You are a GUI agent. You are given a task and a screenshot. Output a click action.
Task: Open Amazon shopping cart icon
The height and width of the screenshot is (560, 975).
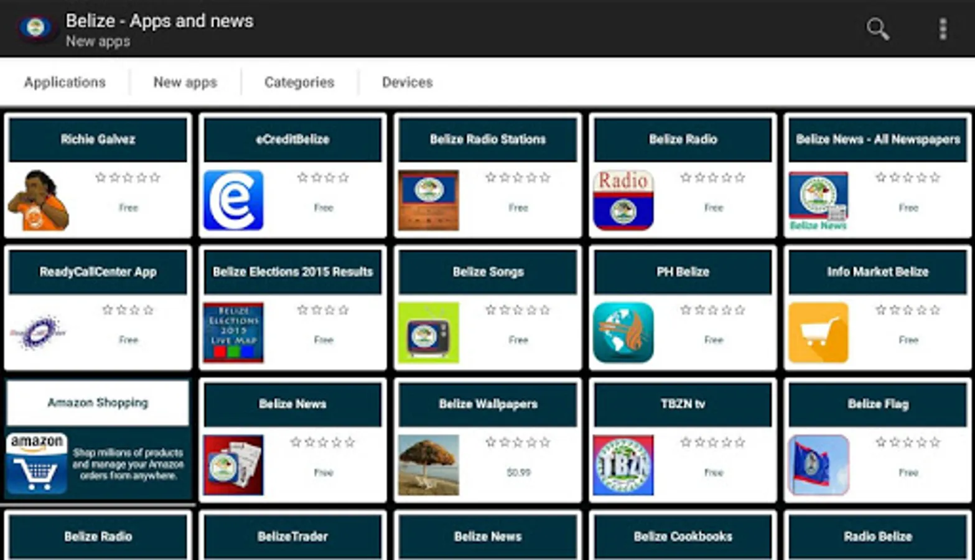(x=37, y=464)
